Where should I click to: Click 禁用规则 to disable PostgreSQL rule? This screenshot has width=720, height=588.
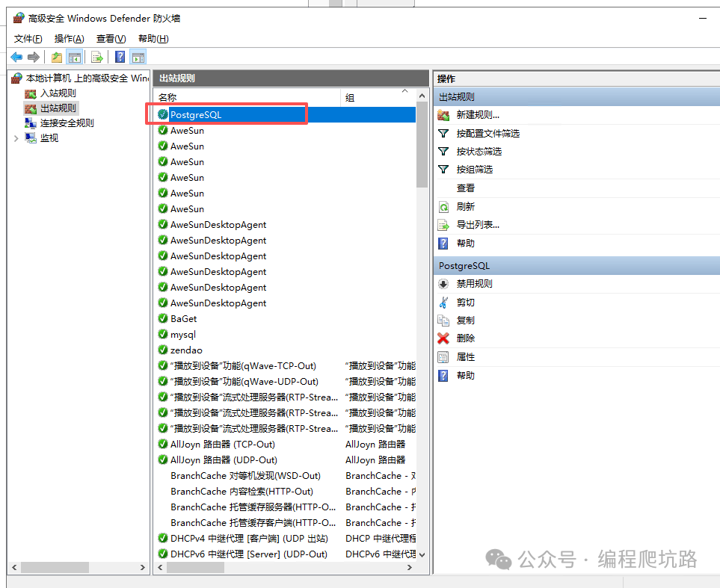[x=474, y=284]
